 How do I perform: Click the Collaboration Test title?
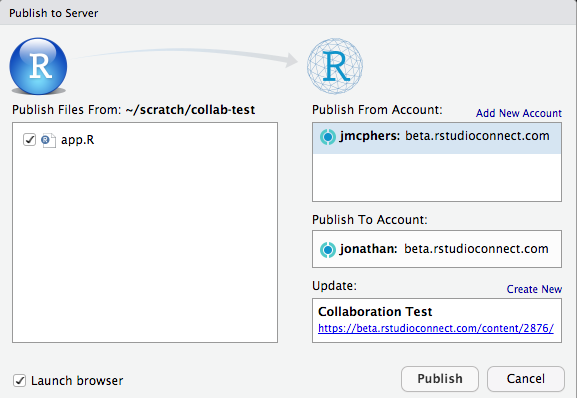375,312
